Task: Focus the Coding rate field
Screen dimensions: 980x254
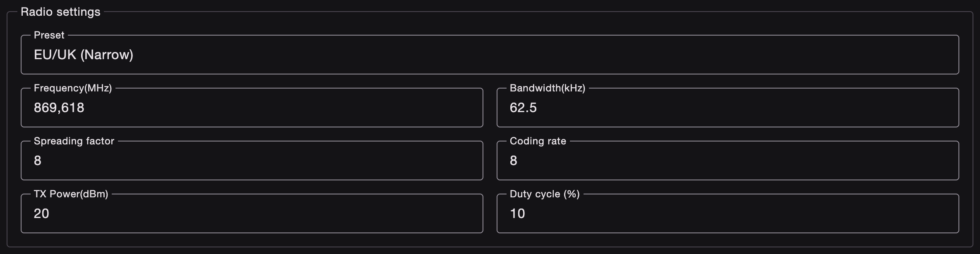Action: [x=728, y=161]
